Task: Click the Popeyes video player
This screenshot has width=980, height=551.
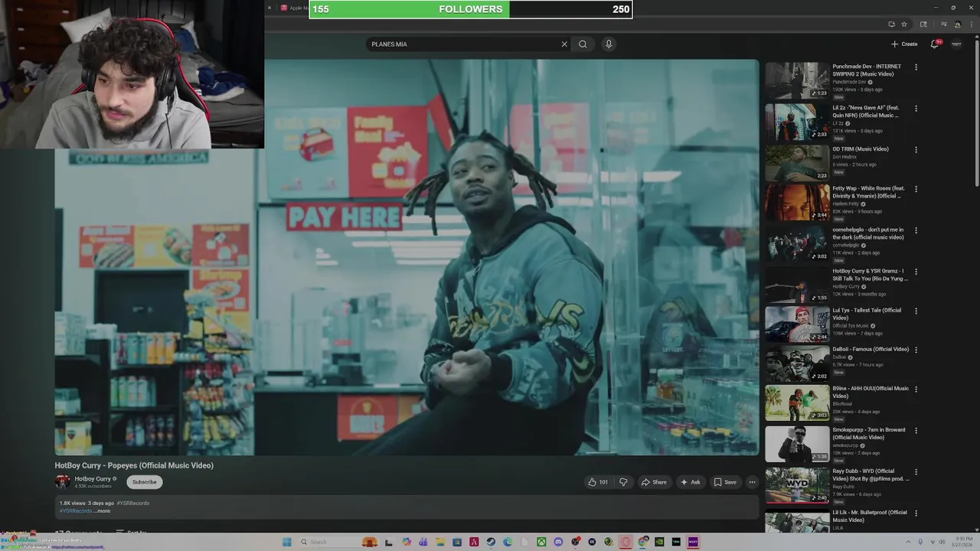Action: 407,257
